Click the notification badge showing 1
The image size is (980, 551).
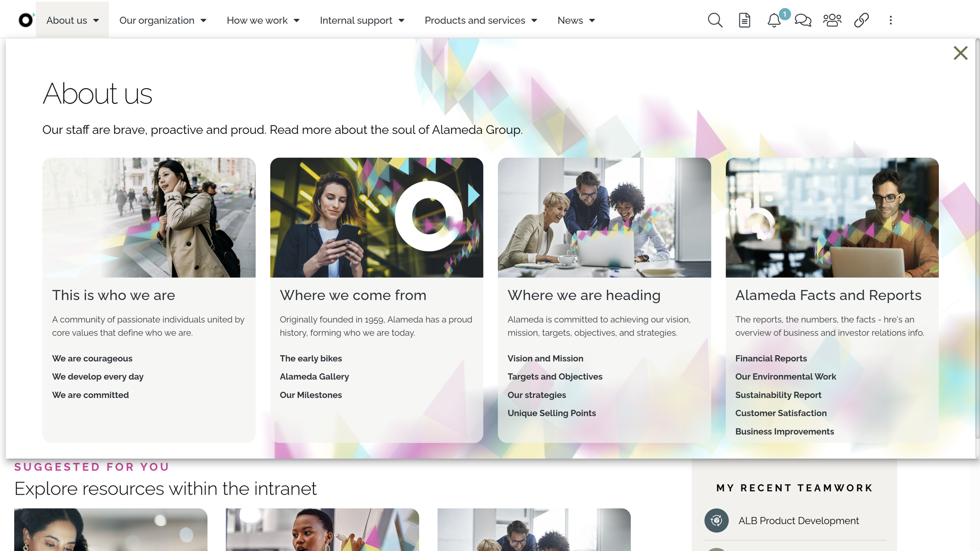784,14
